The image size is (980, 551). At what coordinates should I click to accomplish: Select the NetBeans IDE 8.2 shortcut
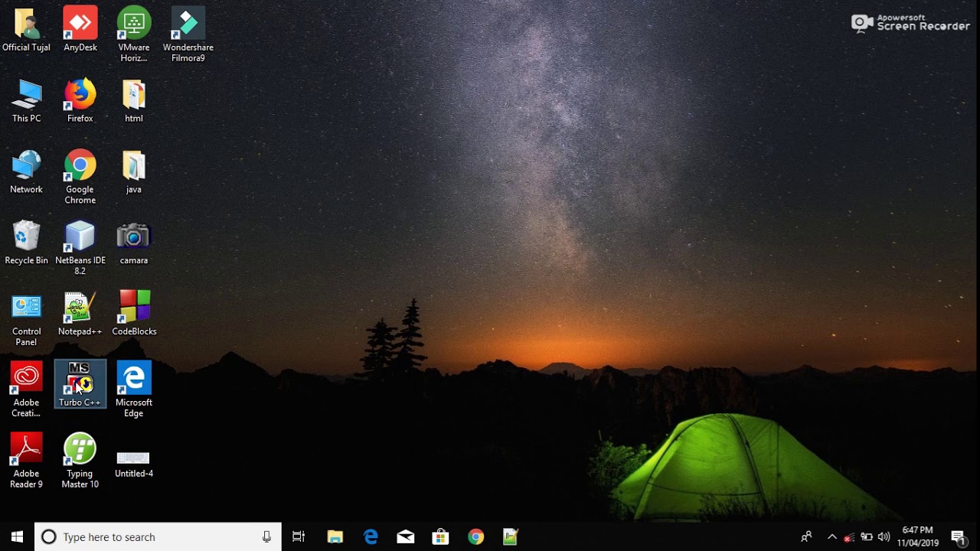(80, 248)
